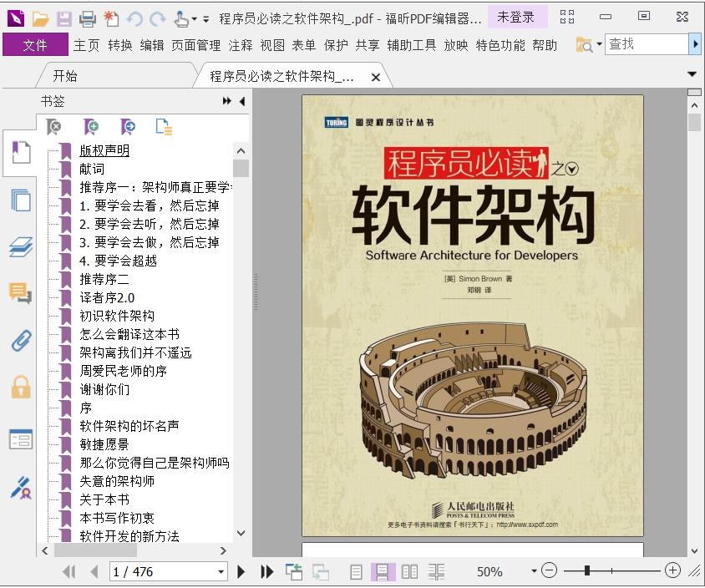The height and width of the screenshot is (588, 705).
Task: Click the bookmark options page icon
Action: coord(164,127)
